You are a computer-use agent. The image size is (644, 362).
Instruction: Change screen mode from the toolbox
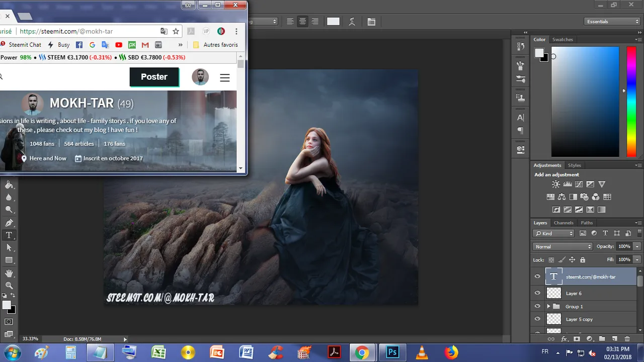pyautogui.click(x=9, y=334)
